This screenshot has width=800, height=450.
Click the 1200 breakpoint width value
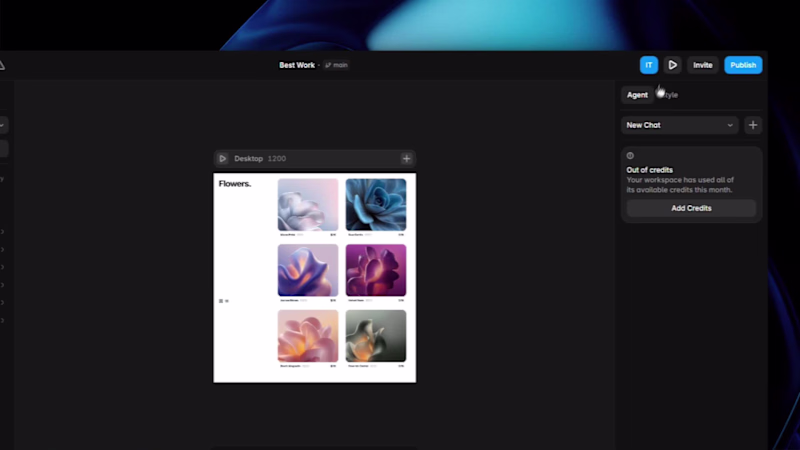click(277, 159)
